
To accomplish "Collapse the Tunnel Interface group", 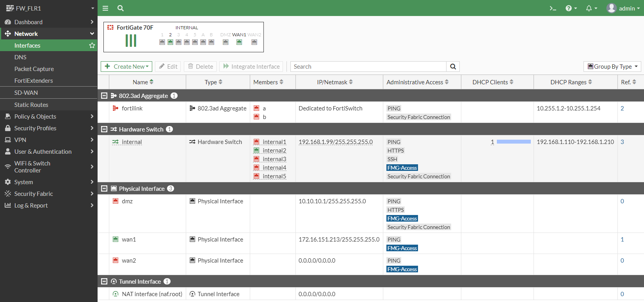I will pyautogui.click(x=104, y=281).
